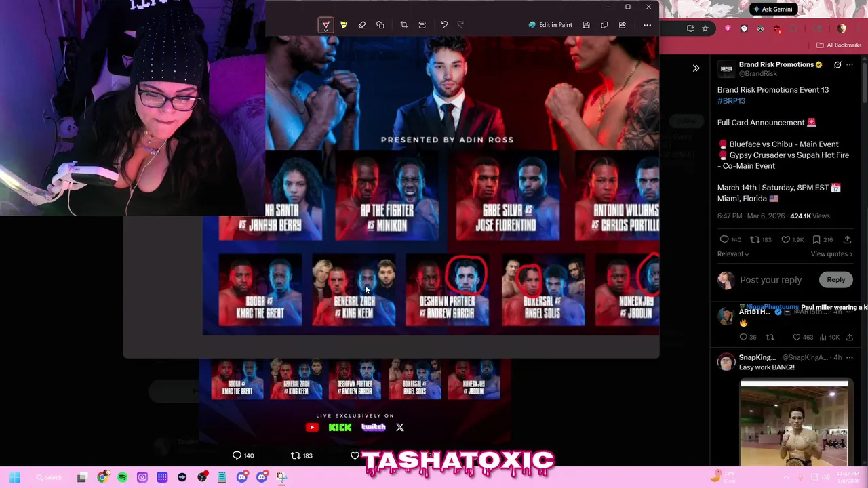
Task: Open the text actions tool
Action: pos(422,25)
